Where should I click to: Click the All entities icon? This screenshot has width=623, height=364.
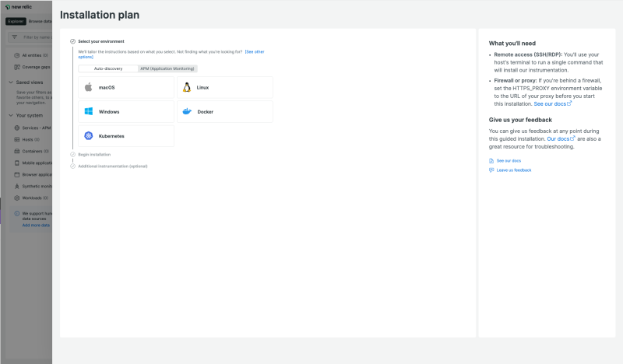16,55
